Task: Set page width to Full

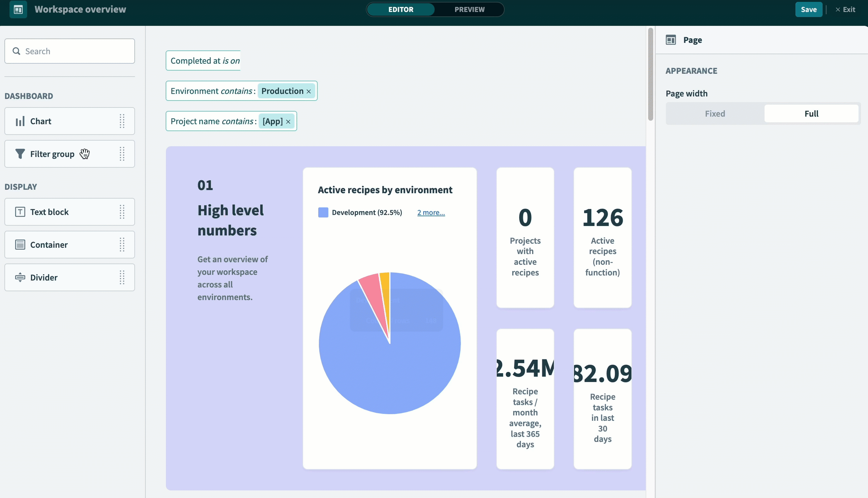Action: 811,113
